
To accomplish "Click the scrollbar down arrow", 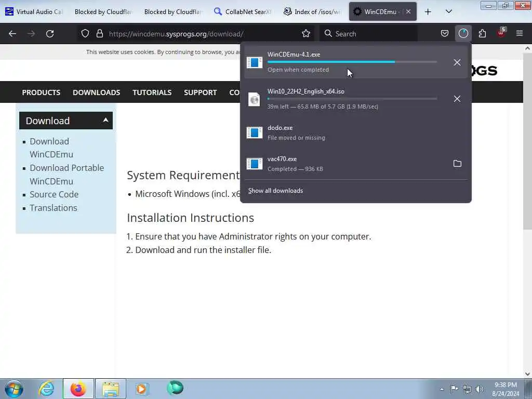I will (x=527, y=374).
